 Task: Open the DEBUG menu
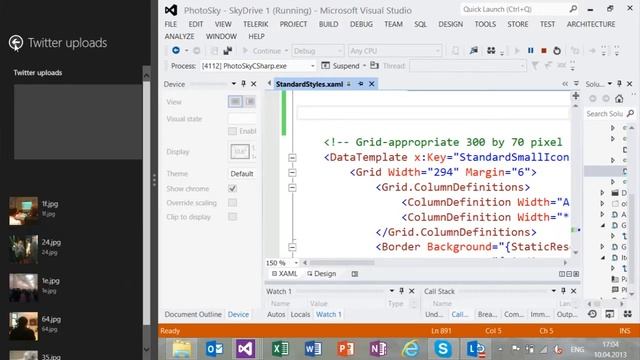click(x=361, y=24)
